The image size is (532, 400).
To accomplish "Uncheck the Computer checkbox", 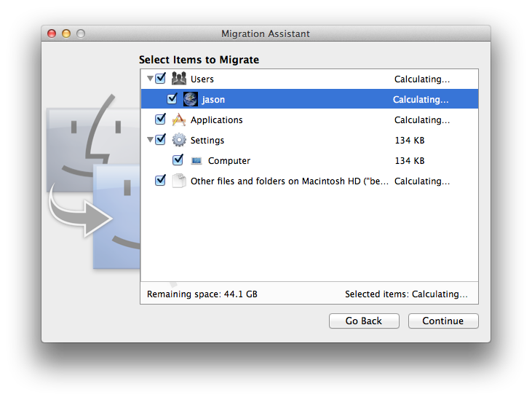I will point(178,160).
